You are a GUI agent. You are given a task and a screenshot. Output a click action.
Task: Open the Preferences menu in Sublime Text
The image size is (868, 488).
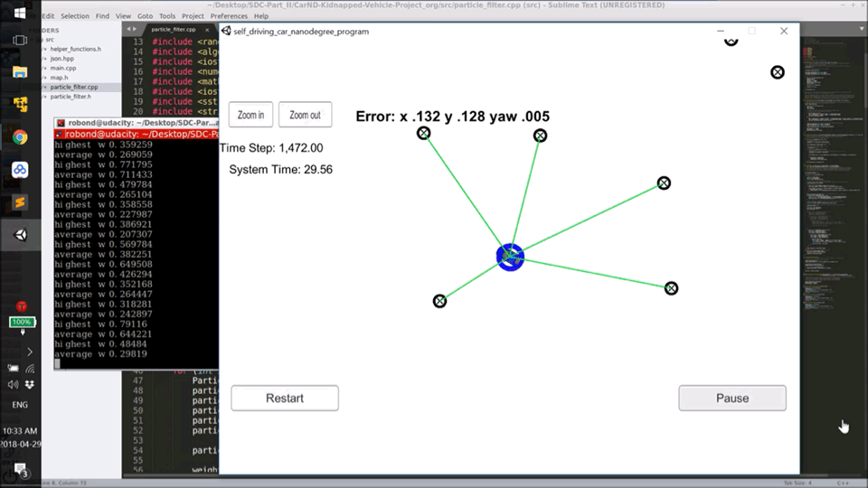tap(229, 16)
